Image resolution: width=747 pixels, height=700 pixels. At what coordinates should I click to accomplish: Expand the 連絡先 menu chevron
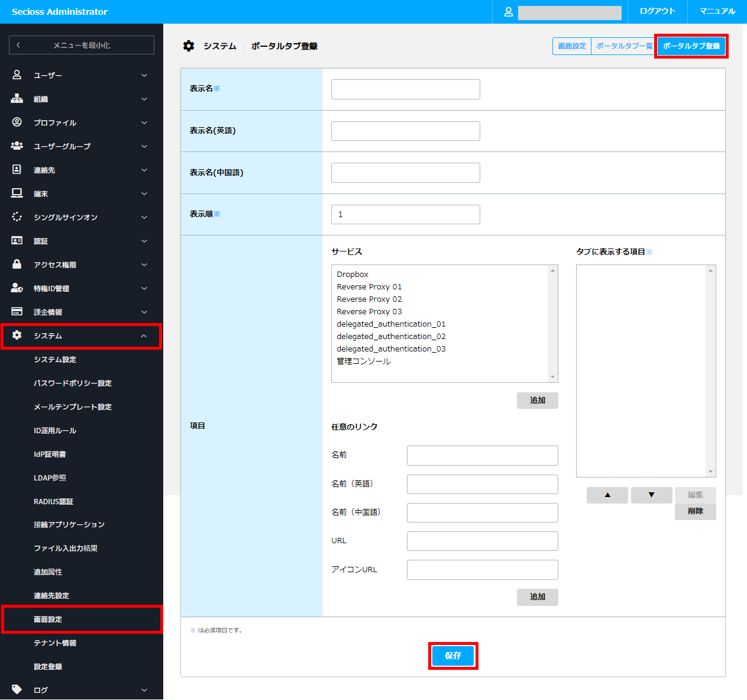pos(144,170)
